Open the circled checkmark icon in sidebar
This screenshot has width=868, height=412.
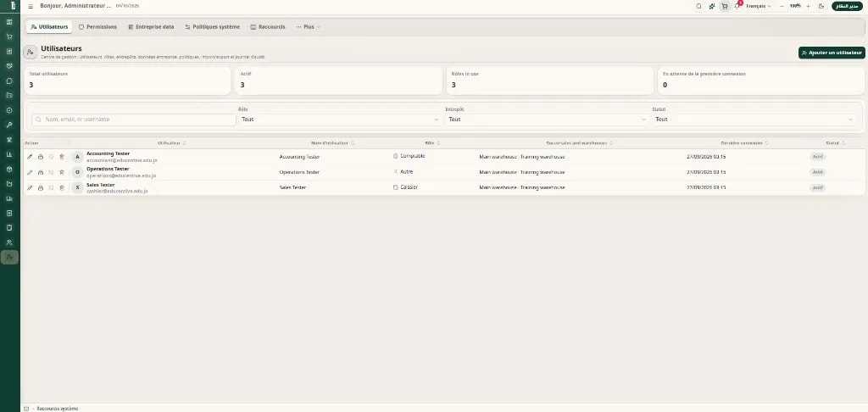(9, 110)
